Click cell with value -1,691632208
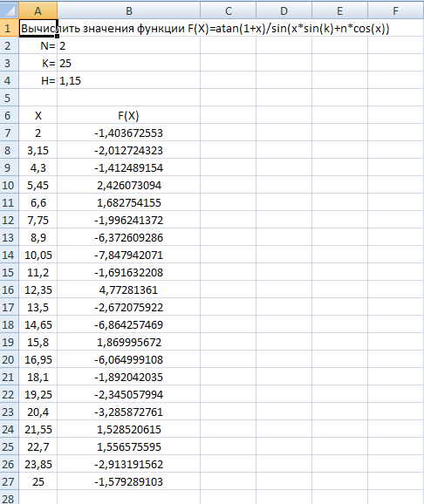 128,272
